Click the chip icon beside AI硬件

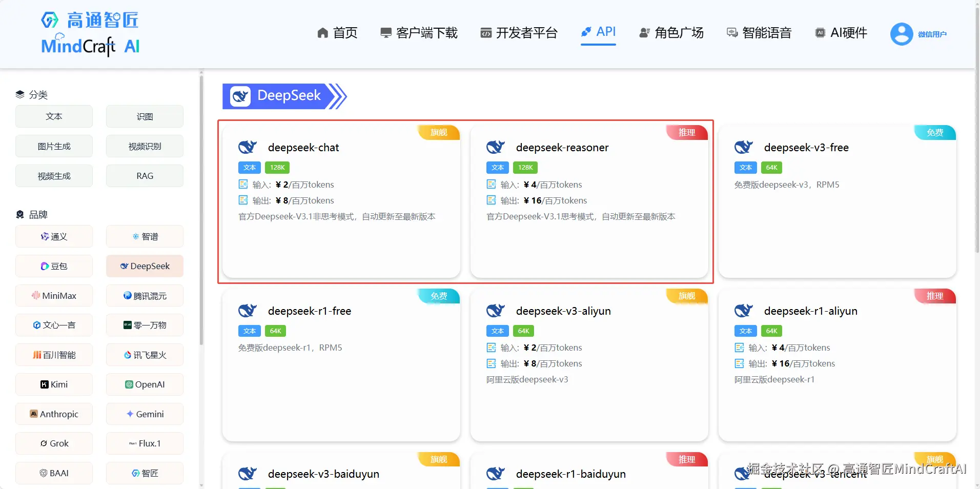point(820,33)
